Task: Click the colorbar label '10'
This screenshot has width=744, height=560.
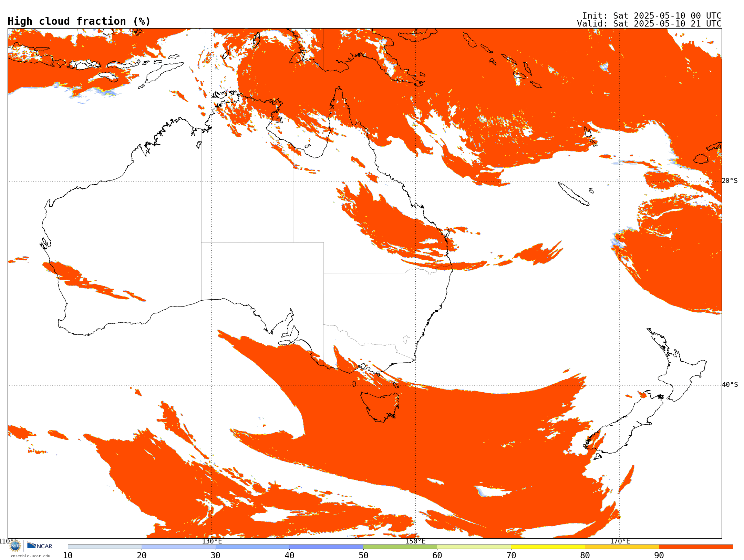Action: tap(68, 555)
